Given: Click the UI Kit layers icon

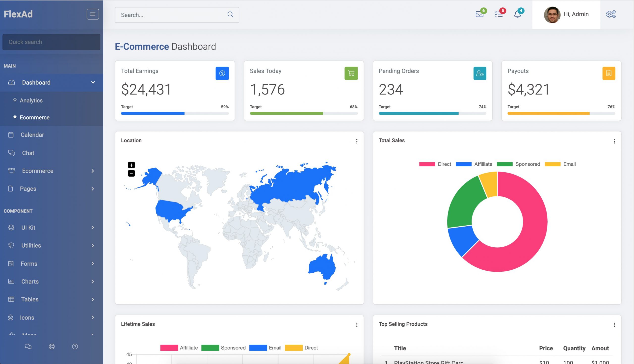Looking at the screenshot, I should 11,228.
